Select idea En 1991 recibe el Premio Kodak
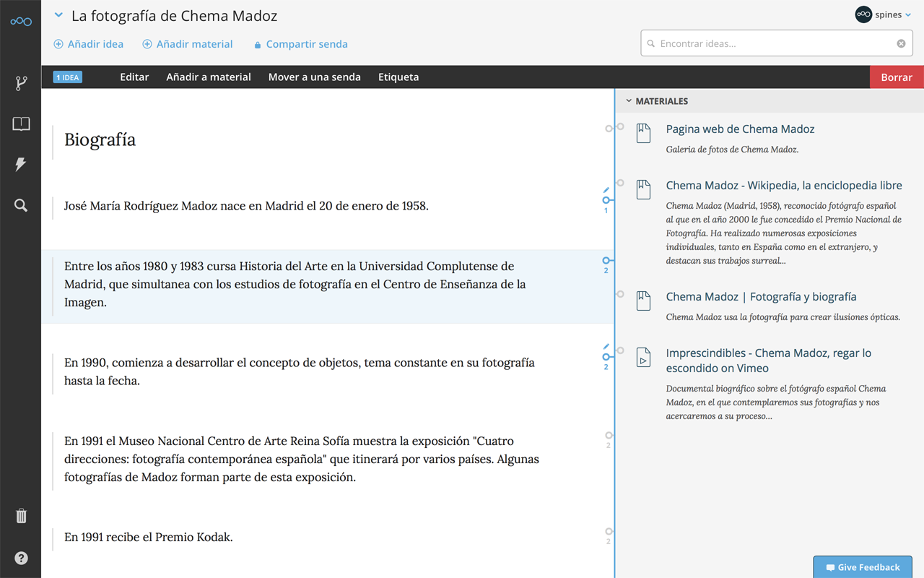 [x=149, y=538]
